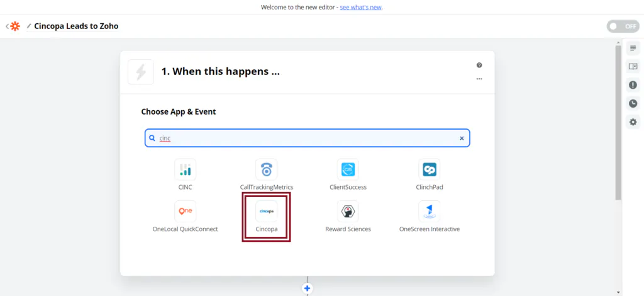Viewport: 644px width, 296px height.
Task: Click the scrollbar down arrow
Action: pos(618,292)
